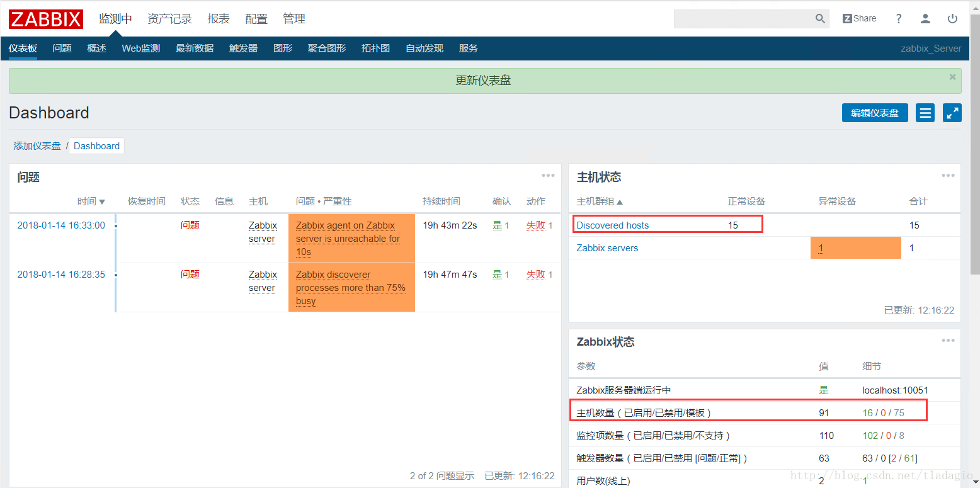The height and width of the screenshot is (488, 980).
Task: Open the 报表 main menu
Action: tap(219, 19)
